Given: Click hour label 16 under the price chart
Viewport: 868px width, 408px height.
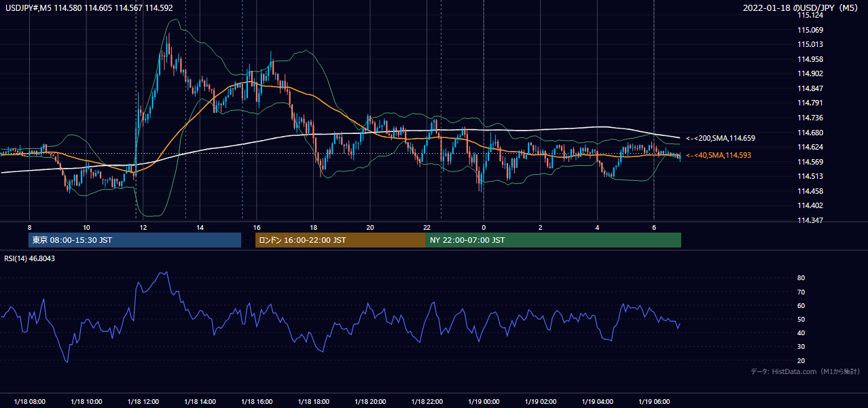Looking at the screenshot, I should click(256, 227).
